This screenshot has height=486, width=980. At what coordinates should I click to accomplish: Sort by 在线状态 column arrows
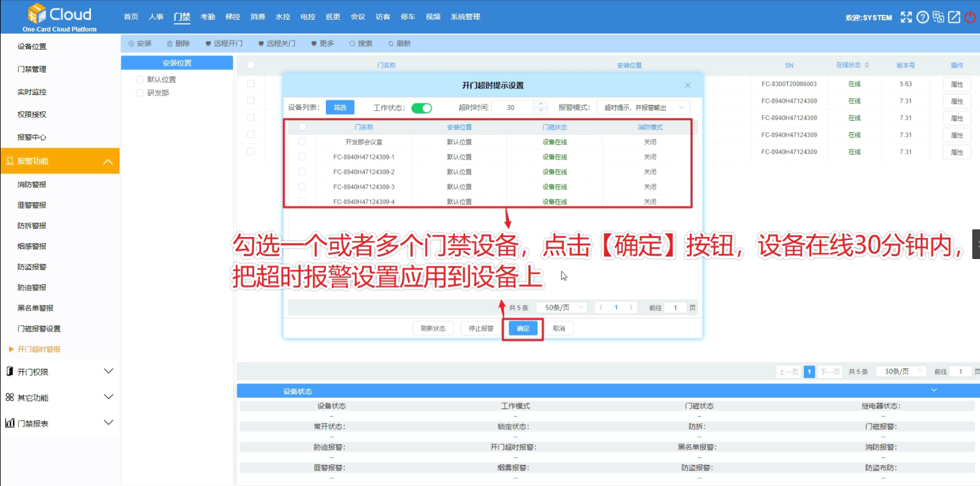click(x=867, y=65)
